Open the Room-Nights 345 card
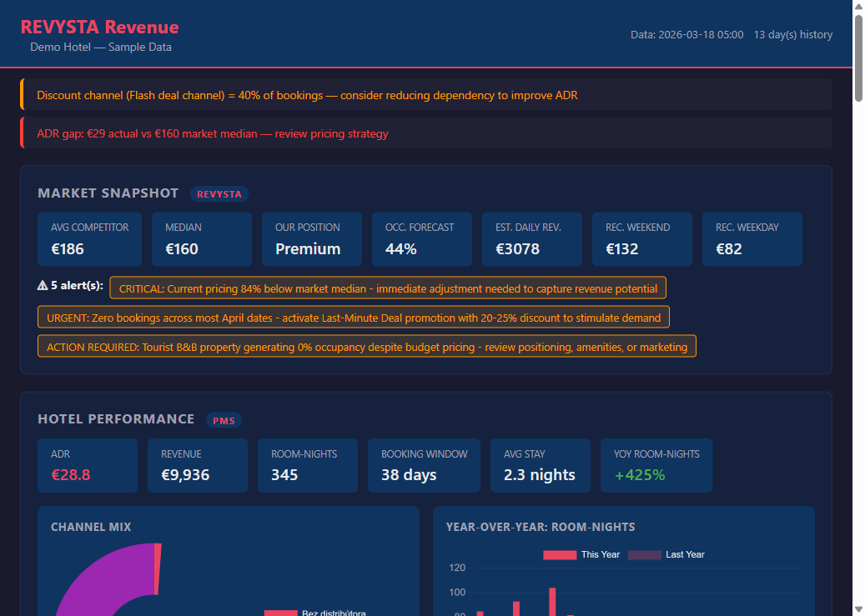This screenshot has width=865, height=616. coord(307,465)
